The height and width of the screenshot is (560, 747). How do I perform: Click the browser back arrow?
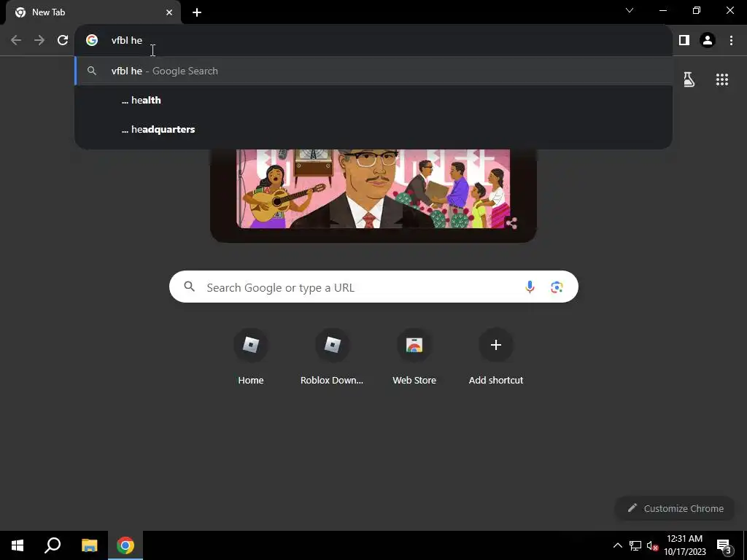coord(16,41)
